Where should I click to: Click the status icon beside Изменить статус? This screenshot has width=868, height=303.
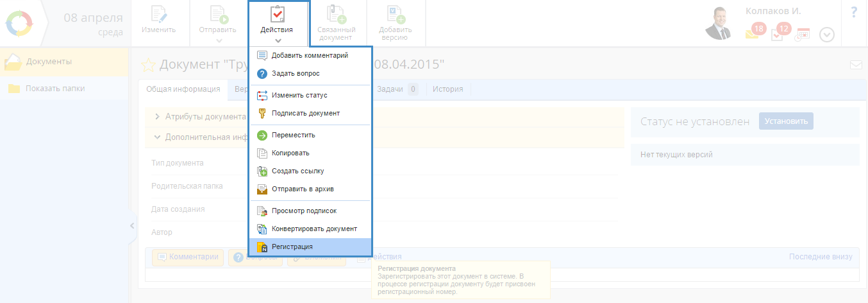point(262,96)
